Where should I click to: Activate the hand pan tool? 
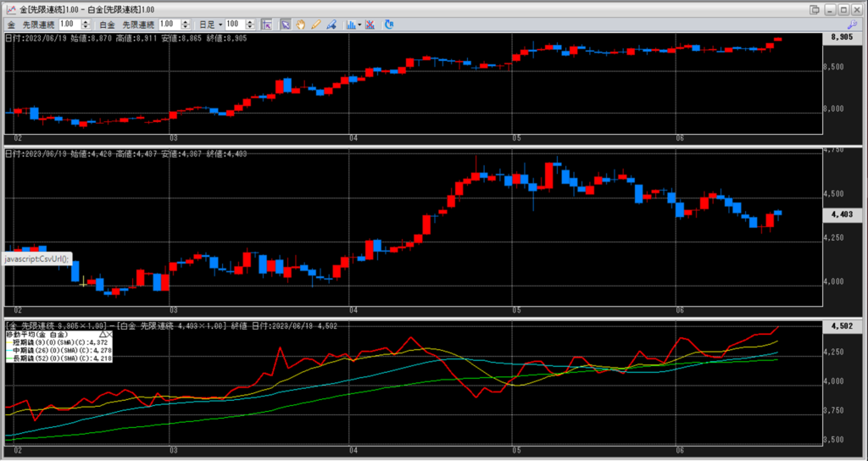[x=301, y=25]
